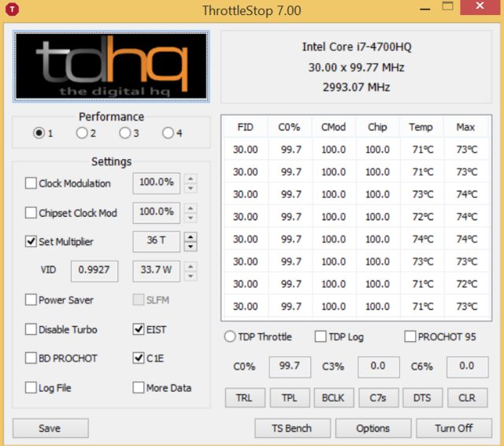Save the current settings
This screenshot has height=446, width=504.
(x=50, y=428)
